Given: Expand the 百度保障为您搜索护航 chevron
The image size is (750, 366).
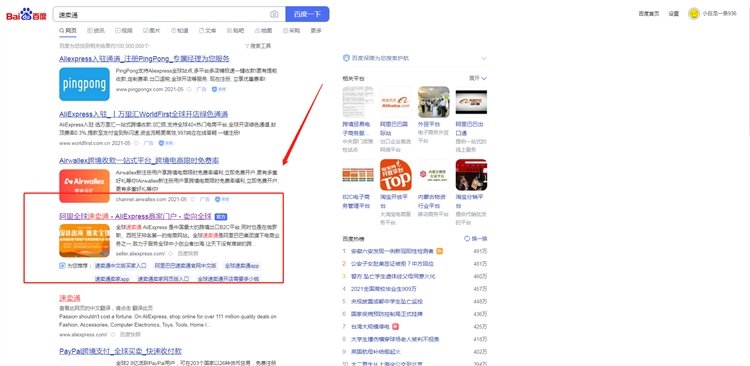Looking at the screenshot, I should (x=484, y=58).
